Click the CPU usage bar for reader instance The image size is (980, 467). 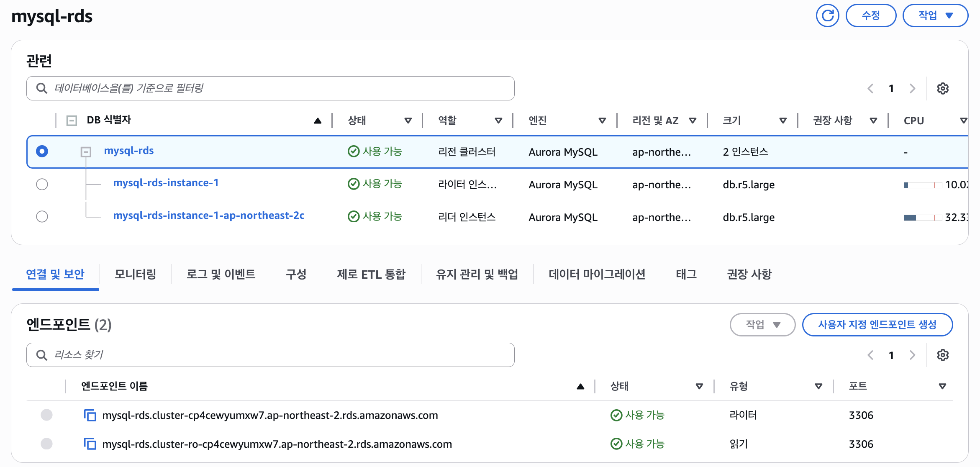click(922, 218)
